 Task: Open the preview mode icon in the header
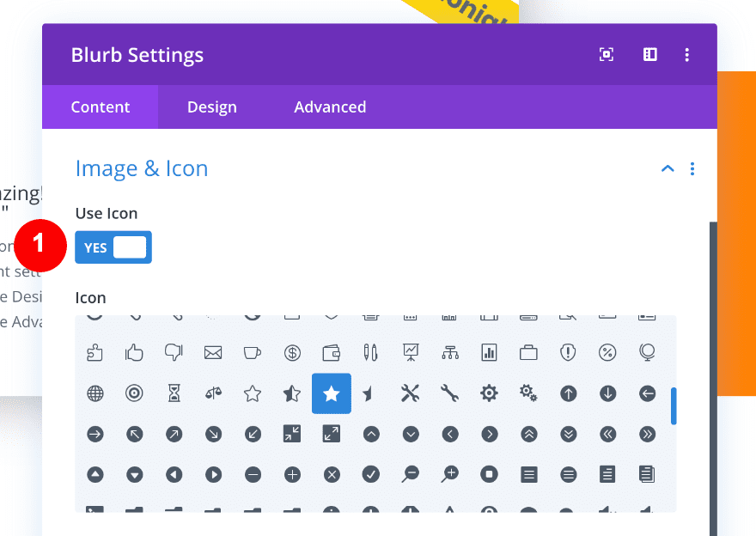click(607, 54)
